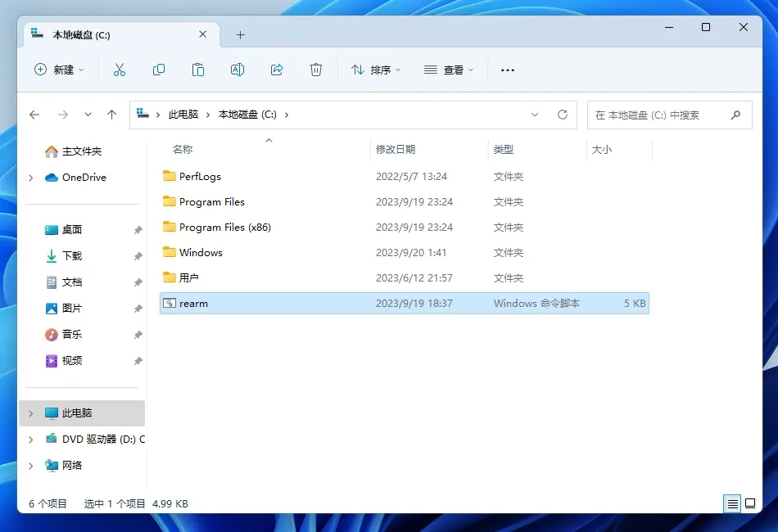
Task: Refresh the current folder
Action: point(562,115)
